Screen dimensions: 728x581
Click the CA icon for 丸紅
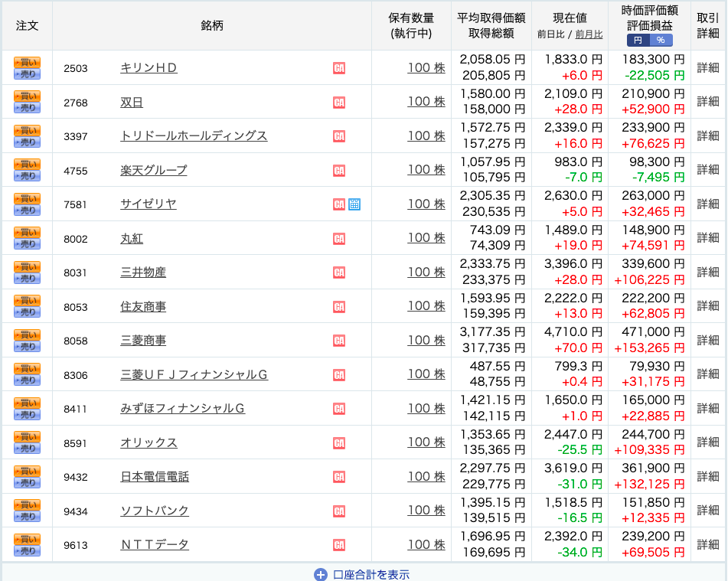tap(339, 239)
